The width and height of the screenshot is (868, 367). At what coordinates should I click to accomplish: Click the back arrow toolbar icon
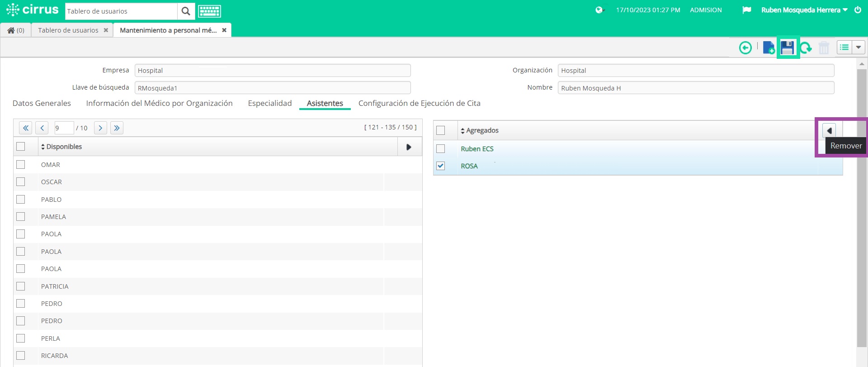pyautogui.click(x=745, y=48)
